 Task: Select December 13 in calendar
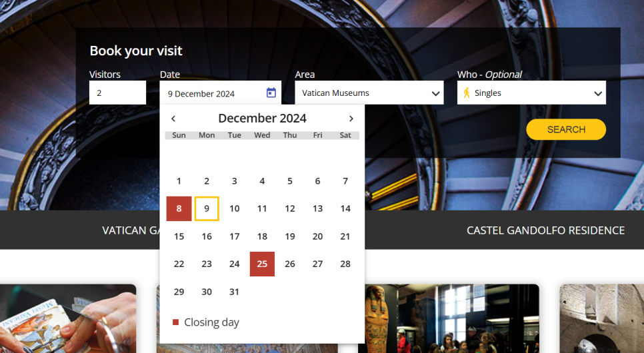point(317,208)
